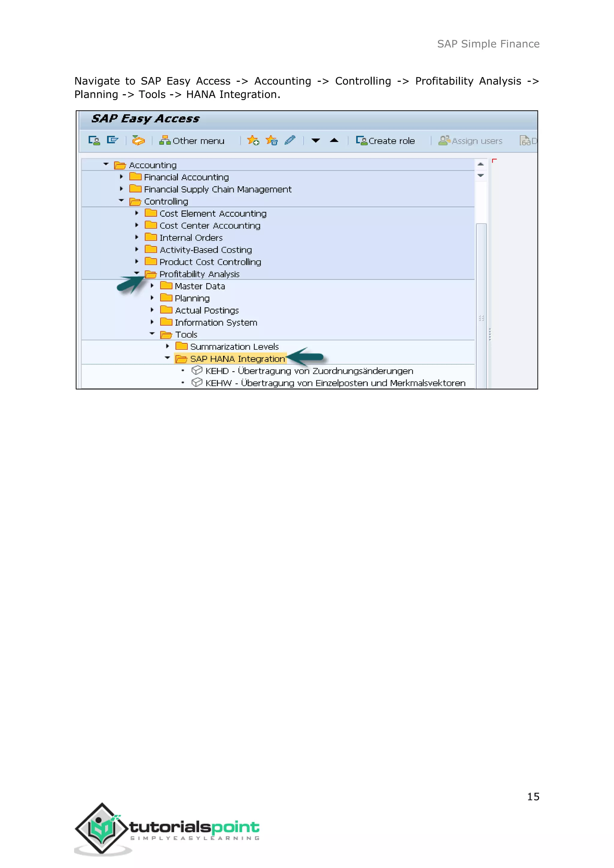Click the Financial Accounting folder icon

135,177
